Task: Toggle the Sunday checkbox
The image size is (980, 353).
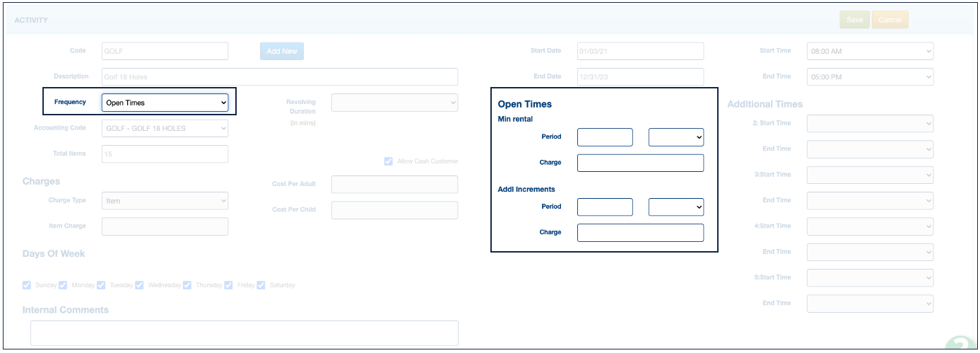Action: tap(27, 285)
